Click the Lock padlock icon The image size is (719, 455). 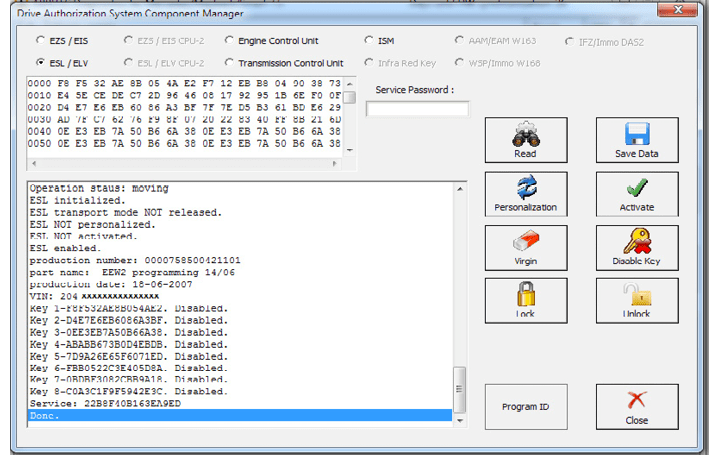(525, 295)
